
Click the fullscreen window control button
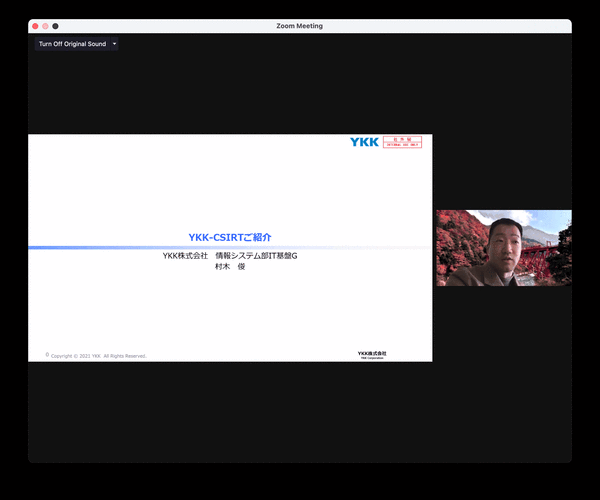coord(55,26)
